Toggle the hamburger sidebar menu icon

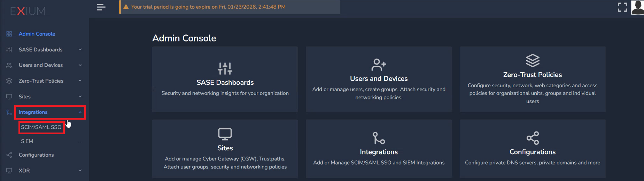click(x=101, y=7)
